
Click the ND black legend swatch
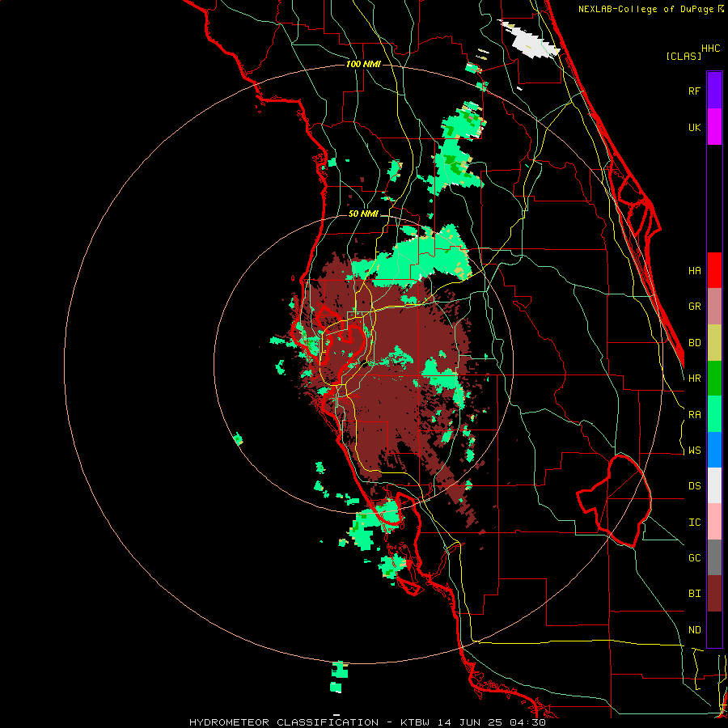click(x=714, y=629)
